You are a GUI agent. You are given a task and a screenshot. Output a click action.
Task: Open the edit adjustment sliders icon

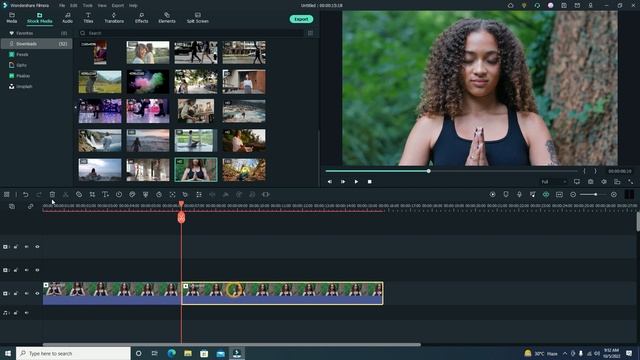point(199,195)
